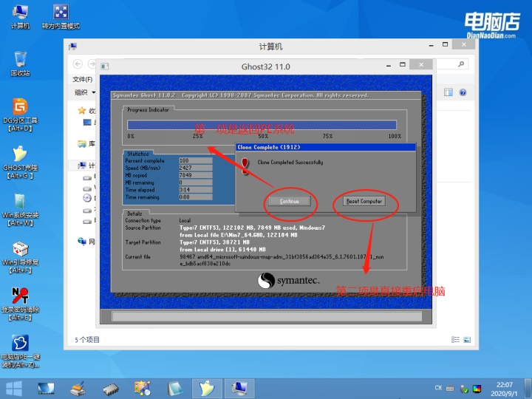Click Ghost32 bottom status bar field
Image resolution: width=532 pixels, height=399 pixels.
click(x=267, y=316)
